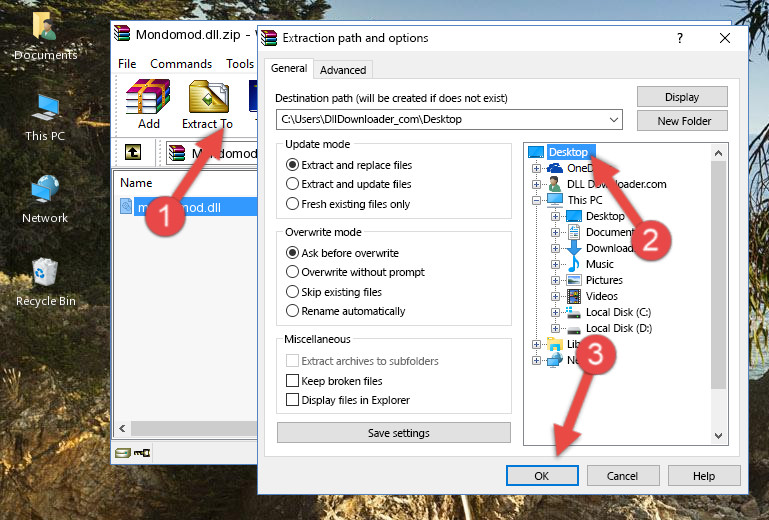Expand the Music node in tree
769x520 pixels.
coord(555,264)
